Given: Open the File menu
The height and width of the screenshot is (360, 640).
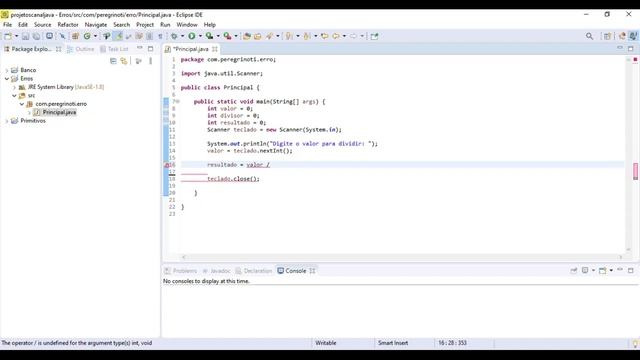Looking at the screenshot, I should coord(7,25).
